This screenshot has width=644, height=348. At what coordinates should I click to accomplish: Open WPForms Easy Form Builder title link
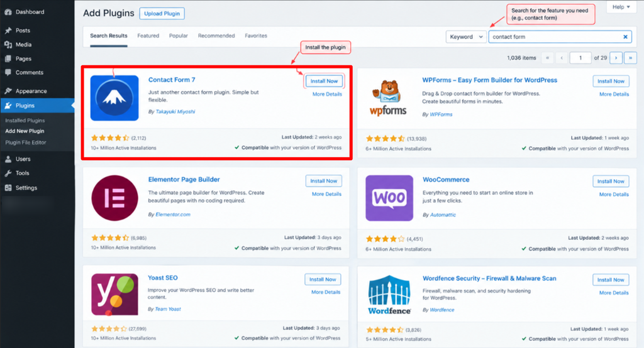pyautogui.click(x=489, y=80)
